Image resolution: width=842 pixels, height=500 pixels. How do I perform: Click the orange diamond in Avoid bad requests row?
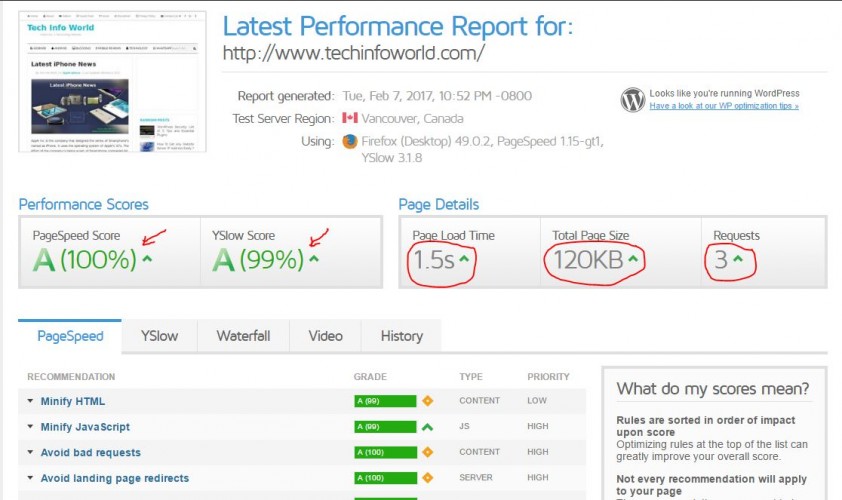pos(427,452)
